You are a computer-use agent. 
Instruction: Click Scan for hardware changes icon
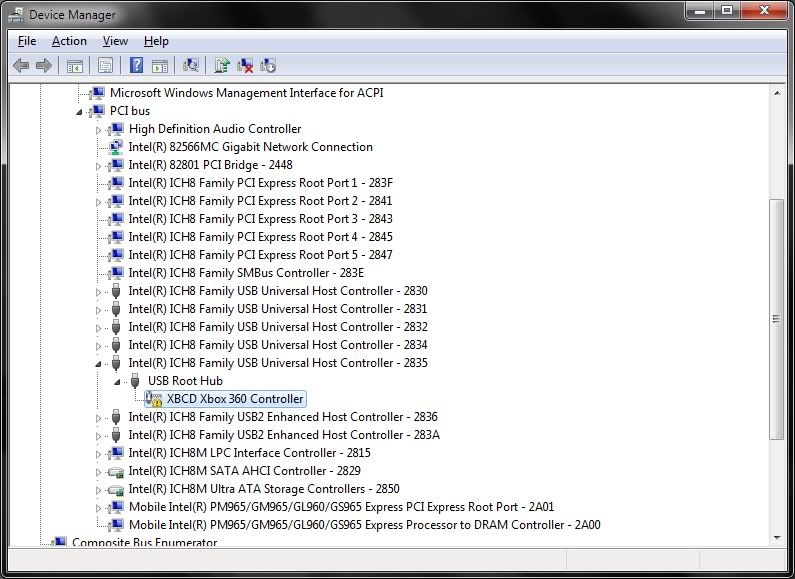[191, 66]
